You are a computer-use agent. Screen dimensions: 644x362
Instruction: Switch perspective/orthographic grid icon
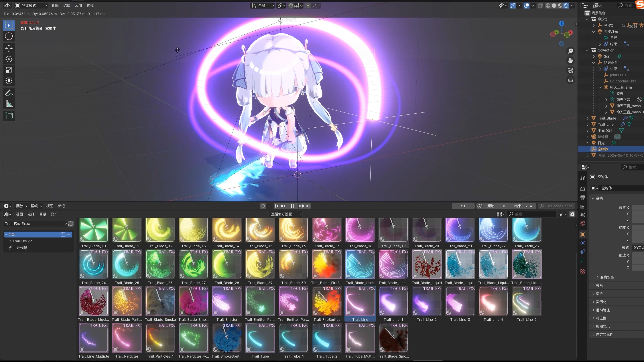[570, 80]
